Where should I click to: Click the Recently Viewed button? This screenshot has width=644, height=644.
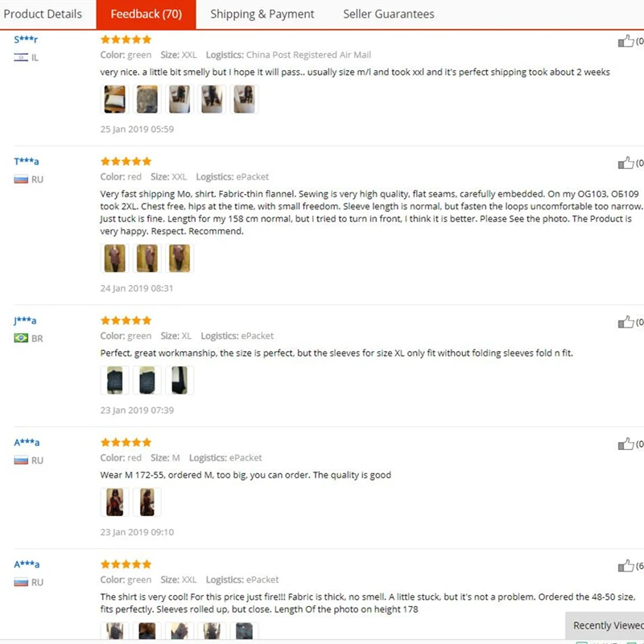pyautogui.click(x=607, y=625)
